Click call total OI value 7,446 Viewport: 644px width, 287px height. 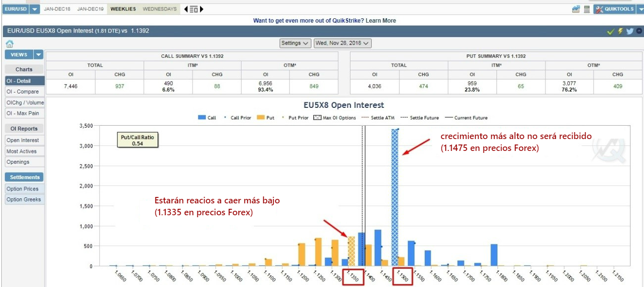click(71, 87)
